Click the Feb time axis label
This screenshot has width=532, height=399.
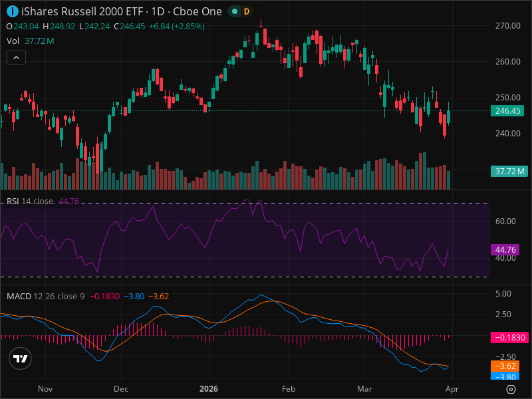pyautogui.click(x=289, y=389)
